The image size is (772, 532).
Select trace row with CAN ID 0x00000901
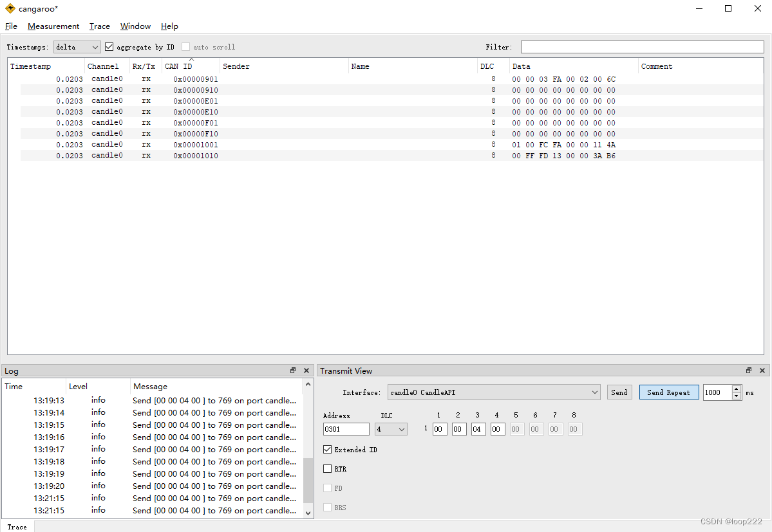pos(392,78)
